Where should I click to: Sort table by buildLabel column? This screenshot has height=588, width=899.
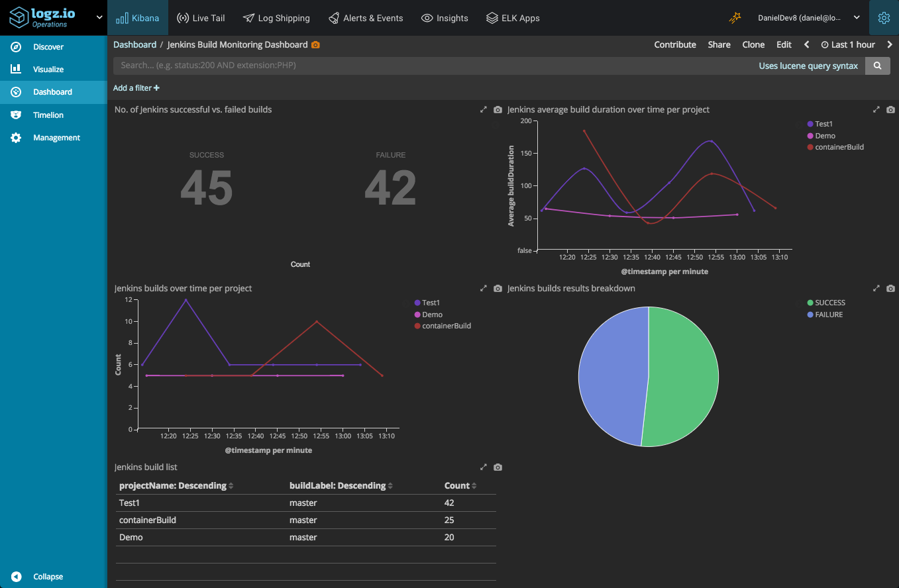pos(341,485)
